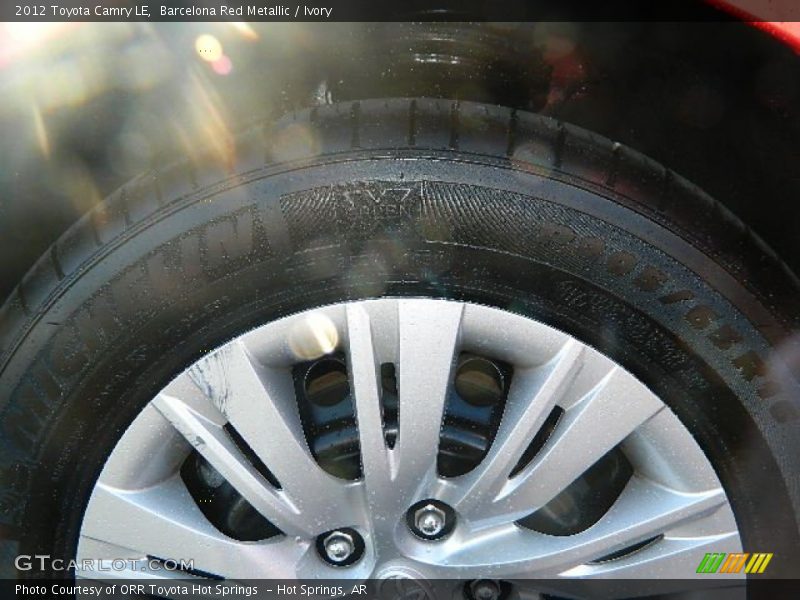The width and height of the screenshot is (800, 600).
Task: Click the '2012 Toyota Camry LE' title text
Action: click(x=83, y=11)
